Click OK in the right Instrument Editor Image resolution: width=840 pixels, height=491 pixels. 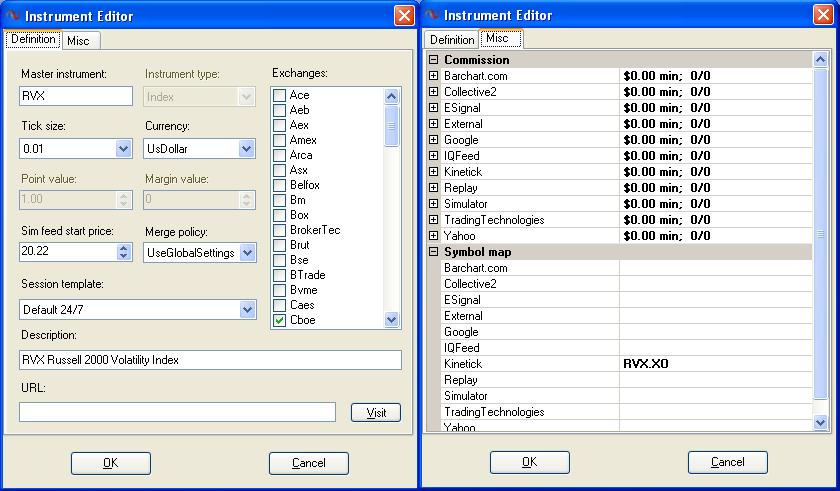[x=529, y=462]
